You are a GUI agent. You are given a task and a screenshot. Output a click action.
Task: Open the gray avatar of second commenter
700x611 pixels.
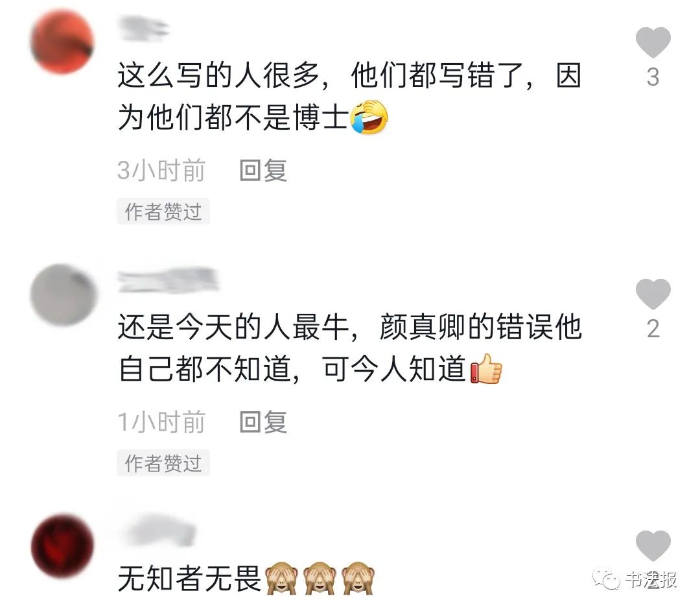(64, 294)
